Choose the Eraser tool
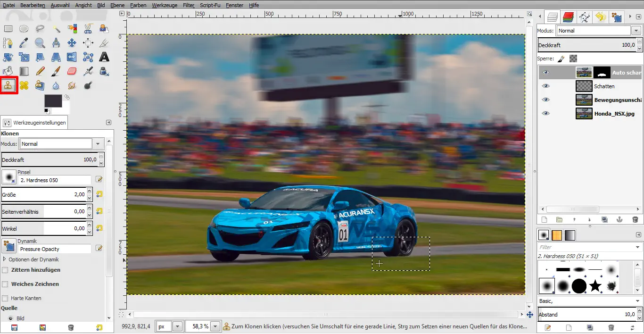Viewport: 644px width, 334px height. coord(72,71)
